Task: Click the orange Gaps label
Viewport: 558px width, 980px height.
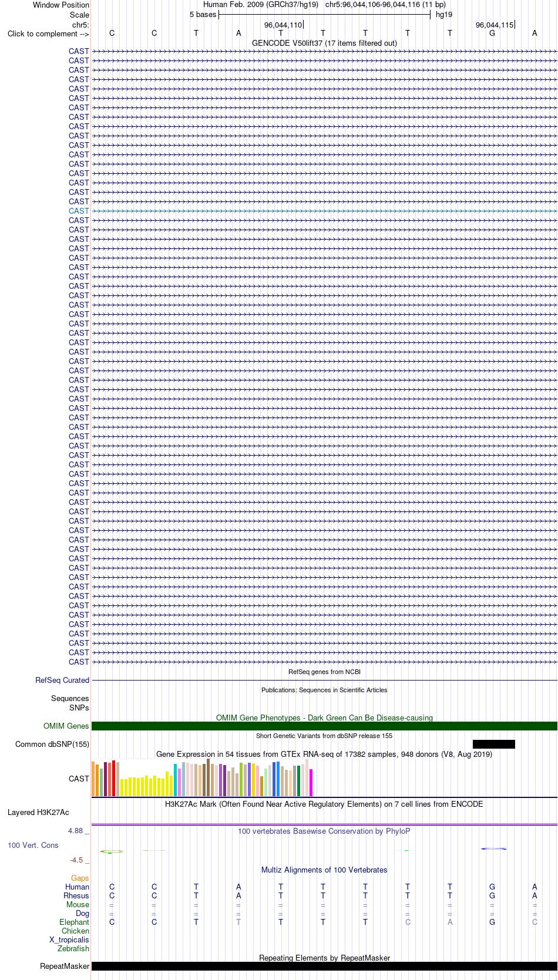Action: pos(80,878)
